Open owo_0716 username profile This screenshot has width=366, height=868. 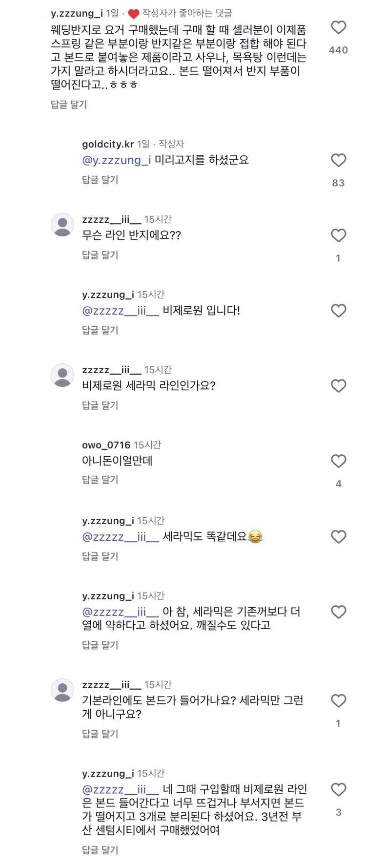click(106, 445)
